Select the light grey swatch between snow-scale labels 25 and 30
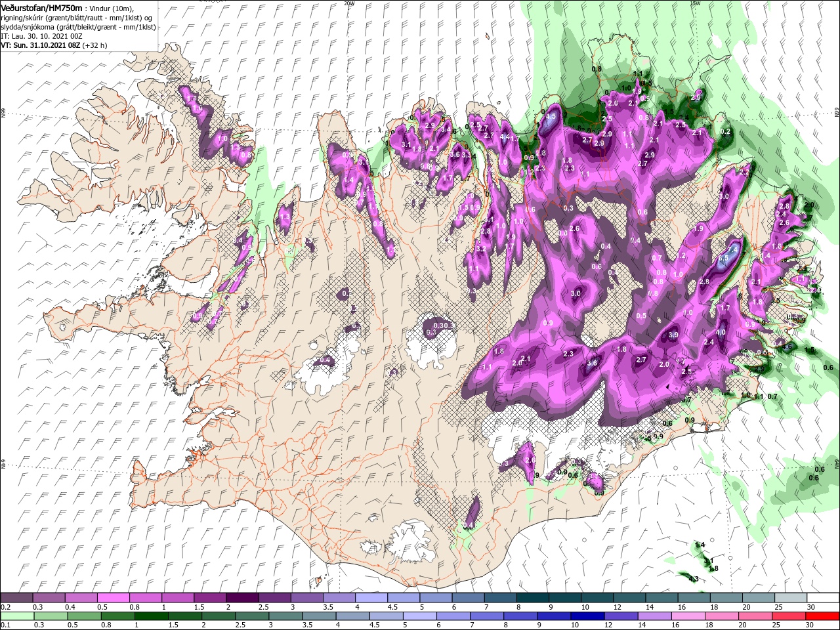Screen dimensions: 840x630 (x=791, y=598)
